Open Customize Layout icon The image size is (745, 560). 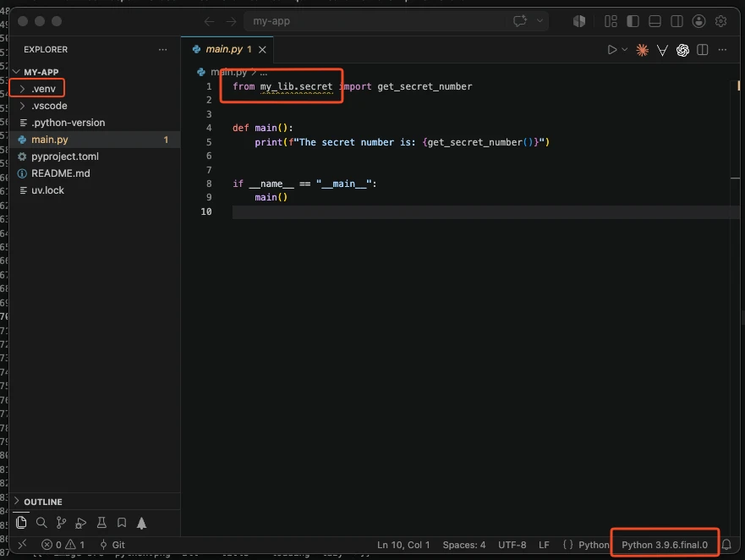point(611,21)
